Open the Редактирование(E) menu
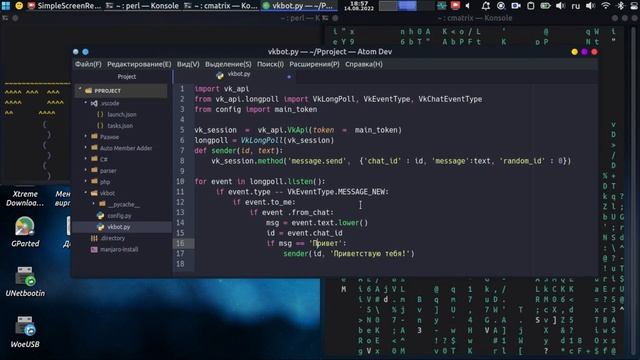The width and height of the screenshot is (640, 360). tap(139, 64)
